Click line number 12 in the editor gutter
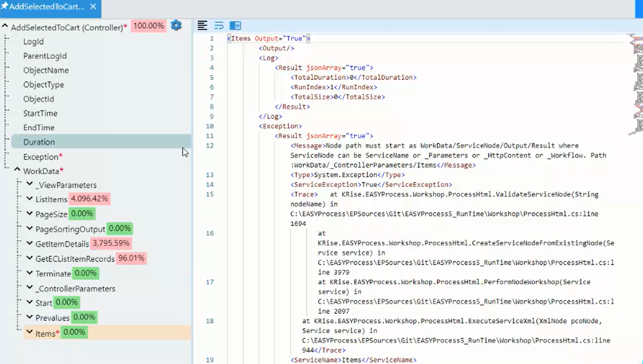 pos(209,146)
